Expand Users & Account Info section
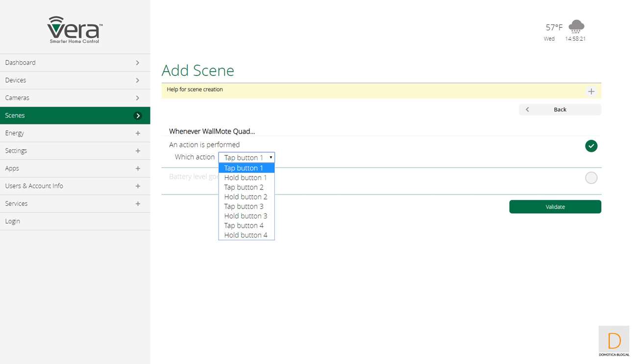This screenshot has height=364, width=637. point(138,186)
